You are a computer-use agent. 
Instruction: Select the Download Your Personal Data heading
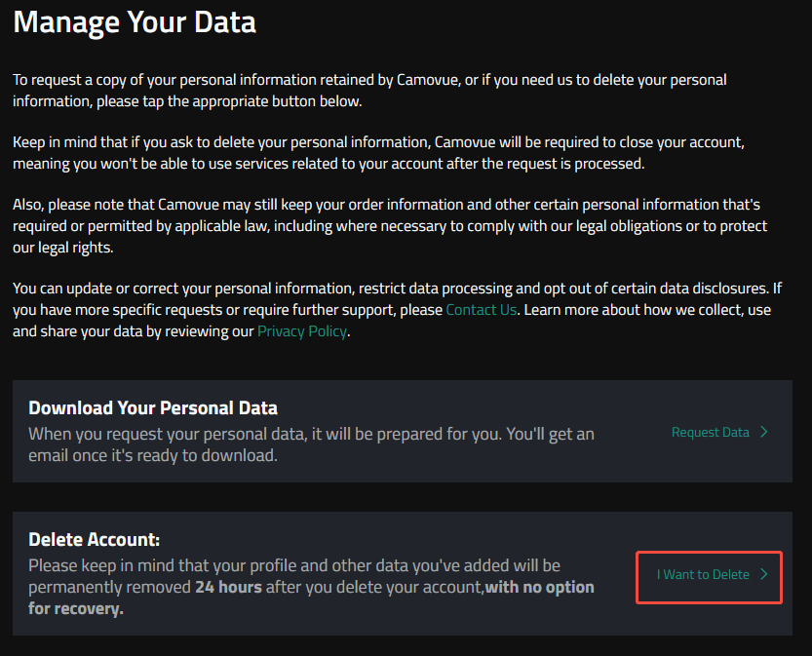click(153, 408)
